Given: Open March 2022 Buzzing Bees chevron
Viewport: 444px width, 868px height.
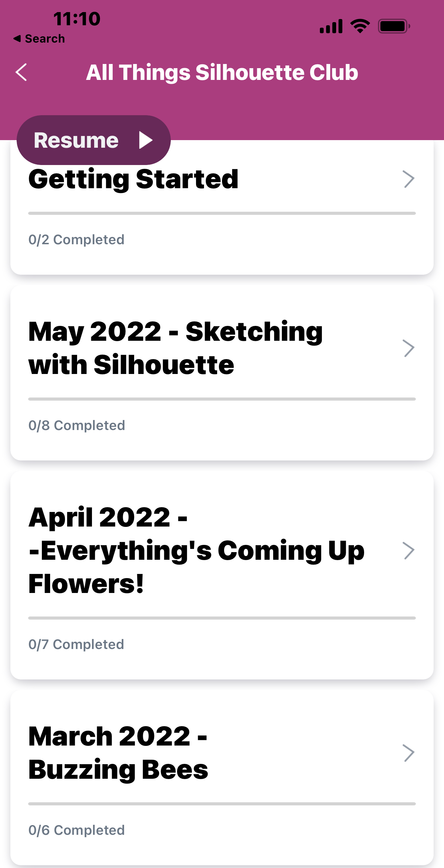Looking at the screenshot, I should tap(409, 753).
